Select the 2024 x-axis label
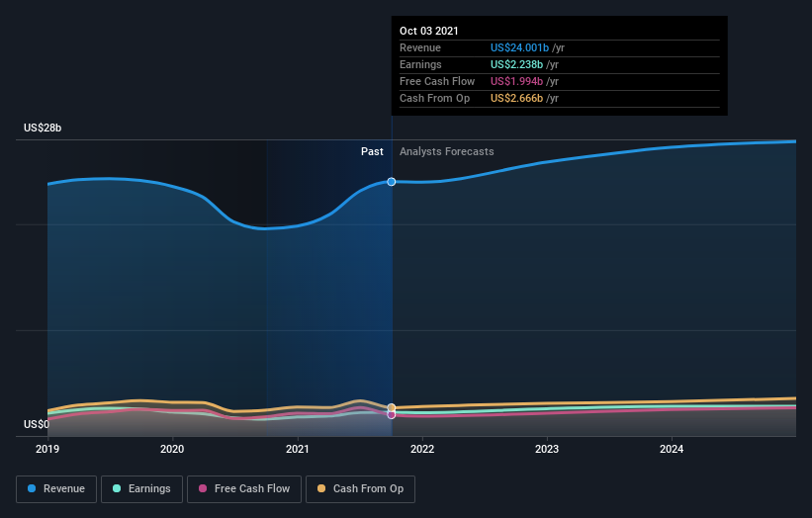The height and width of the screenshot is (518, 812). pos(672,449)
